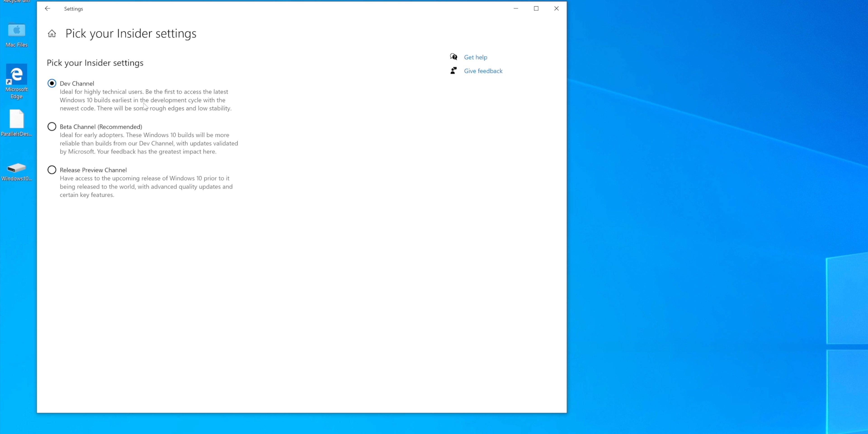Click the Get help person icon

coord(453,57)
